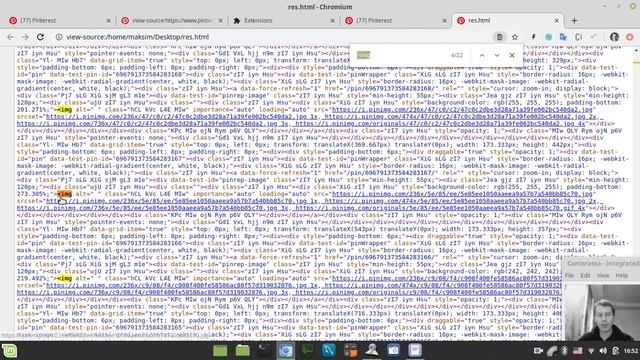Viewport: 640px width, 360px height.
Task: Open File menu in Camorama window
Action: pos(569,276)
